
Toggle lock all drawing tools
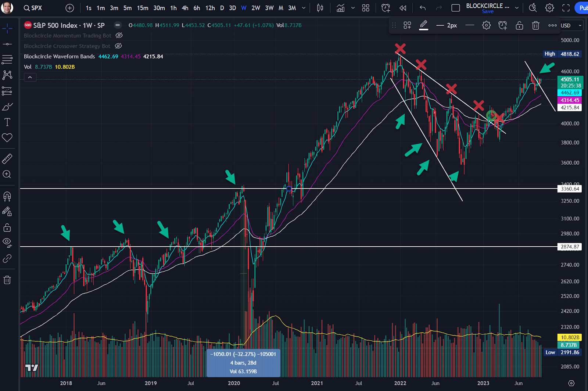7,227
